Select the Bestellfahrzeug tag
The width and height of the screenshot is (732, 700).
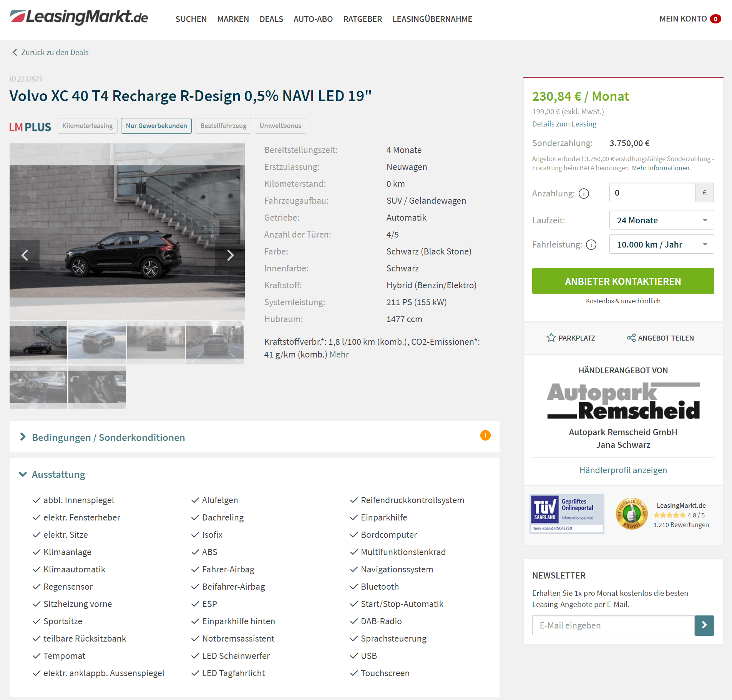click(x=223, y=126)
